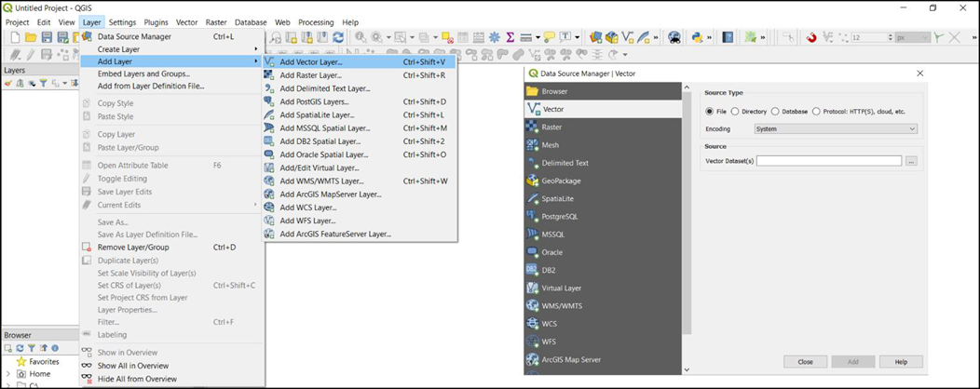Choose Remove Layer/Group menu entry
980x389 pixels.
pos(171,248)
